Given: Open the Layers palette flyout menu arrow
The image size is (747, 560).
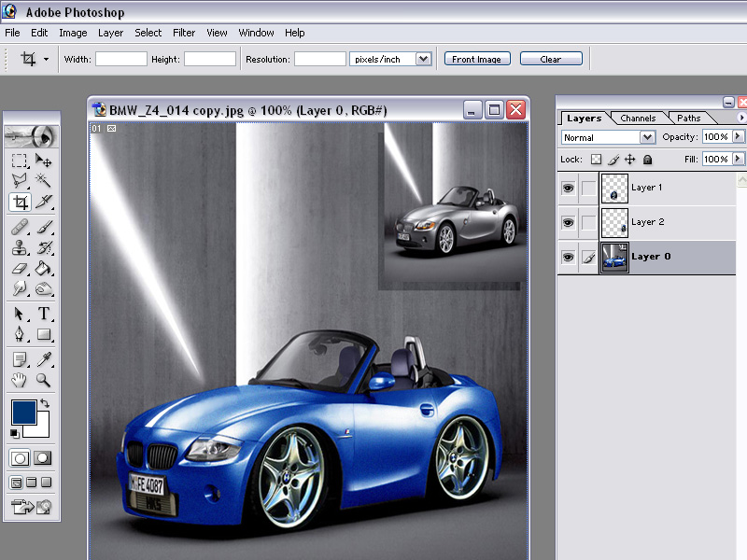Looking at the screenshot, I should [x=740, y=118].
